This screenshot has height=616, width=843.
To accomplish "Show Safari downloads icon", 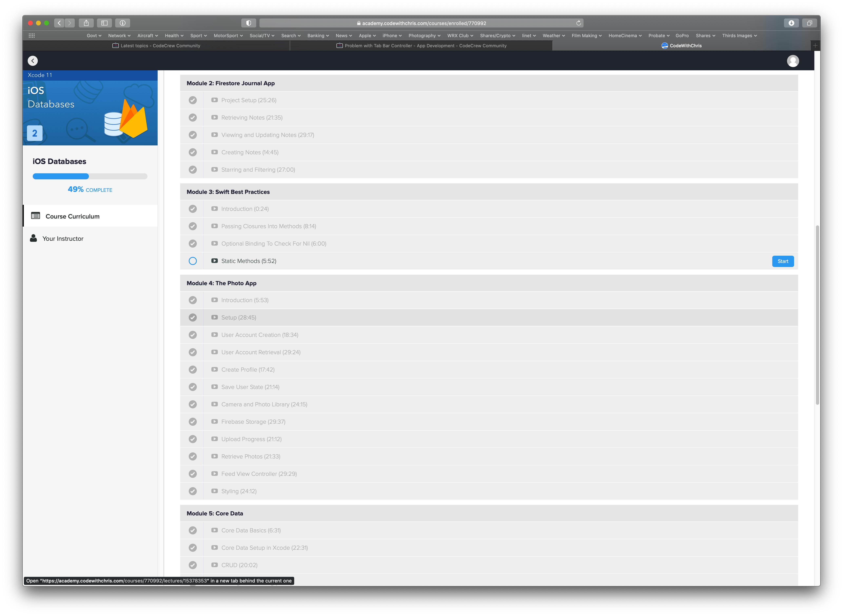I will (791, 23).
